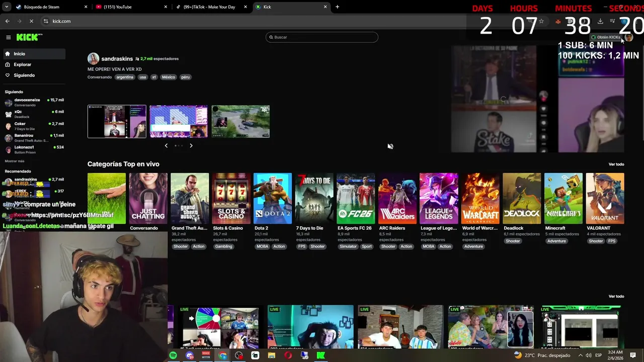Open the World of Warcraft Classic category
The height and width of the screenshot is (362, 644).
pyautogui.click(x=480, y=199)
